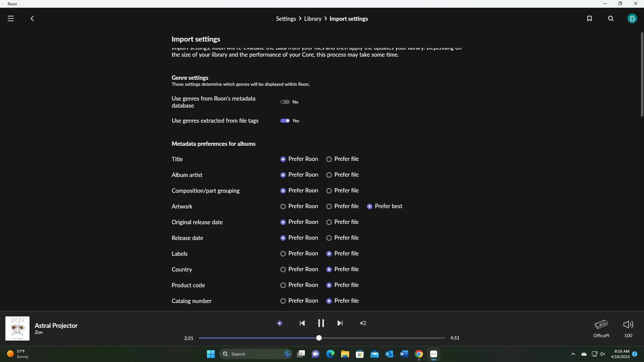The image size is (644, 362).
Task: Click the volume speaker icon
Action: pos(628,324)
